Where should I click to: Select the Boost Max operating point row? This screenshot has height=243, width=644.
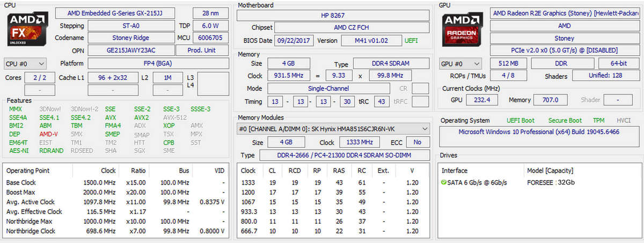(116, 192)
